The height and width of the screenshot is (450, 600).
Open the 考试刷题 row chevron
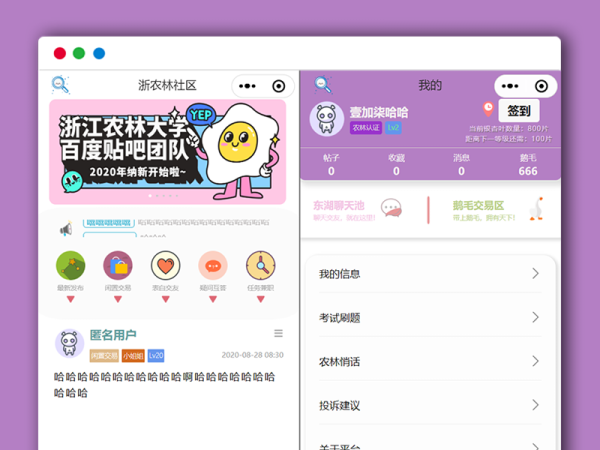[x=536, y=317]
